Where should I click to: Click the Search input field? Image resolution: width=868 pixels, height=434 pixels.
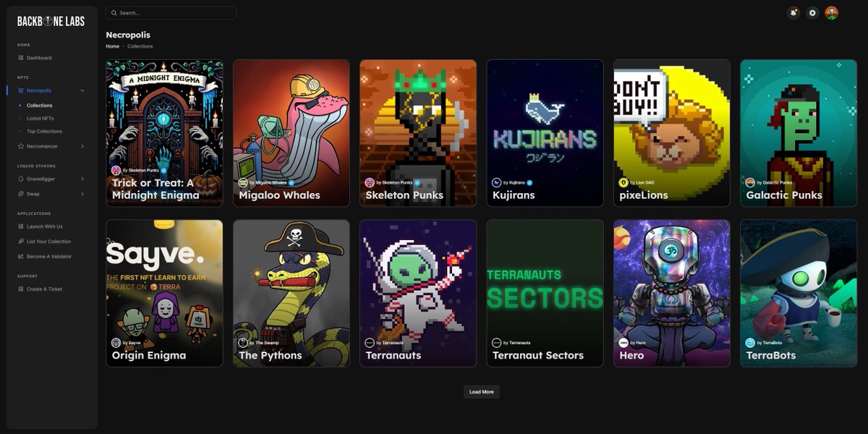tap(171, 13)
